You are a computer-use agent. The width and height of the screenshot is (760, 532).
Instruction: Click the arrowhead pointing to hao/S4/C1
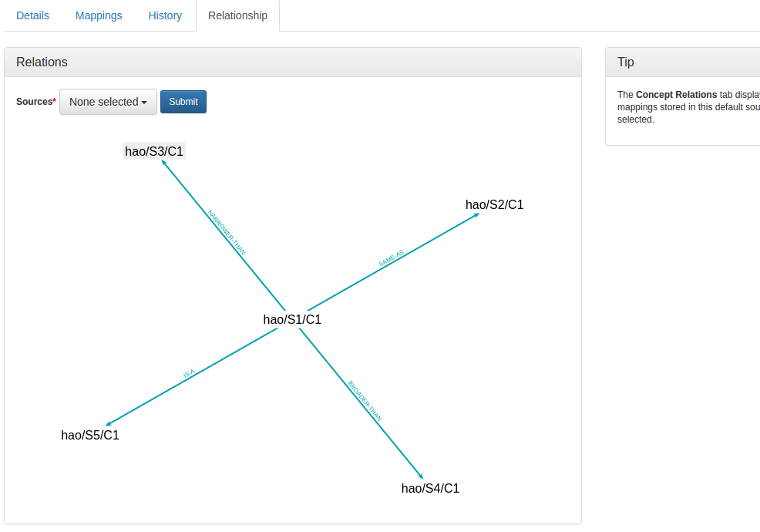coord(420,476)
